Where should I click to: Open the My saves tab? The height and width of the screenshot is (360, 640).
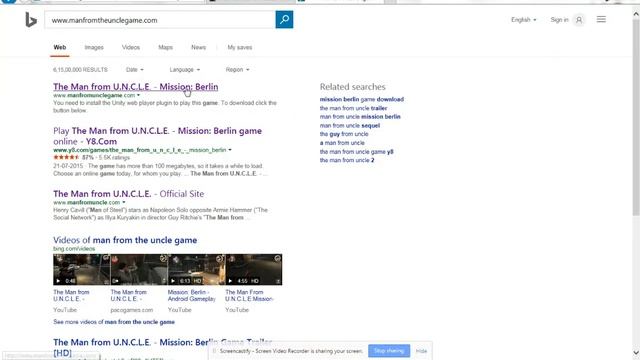pos(240,47)
